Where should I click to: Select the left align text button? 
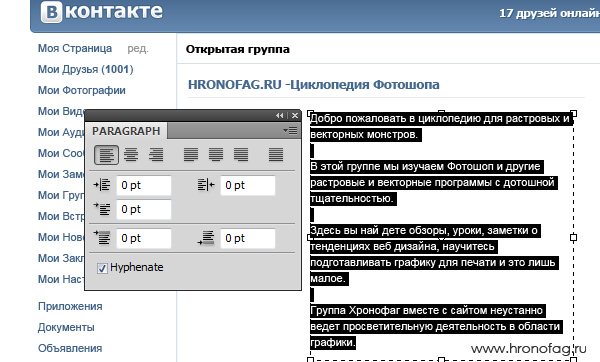[106, 155]
